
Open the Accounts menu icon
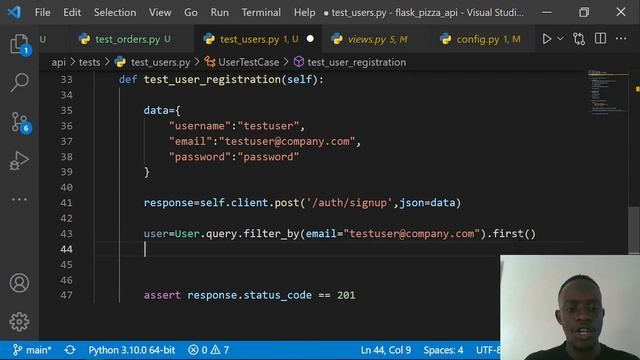coord(19,283)
